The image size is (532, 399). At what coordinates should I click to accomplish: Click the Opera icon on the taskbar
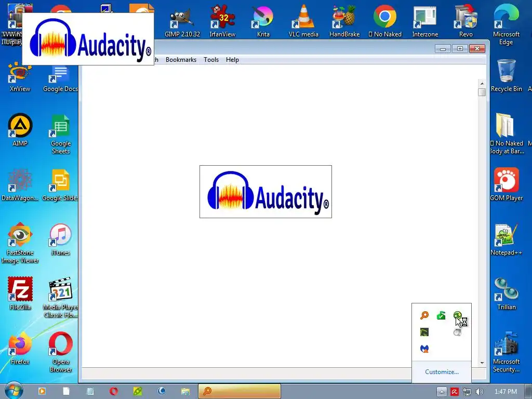pyautogui.click(x=114, y=391)
